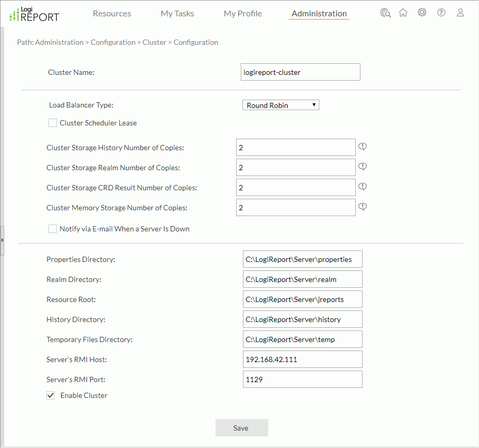View tooltip for Cluster Storage Realm copies
479x448 pixels.
[x=362, y=166]
